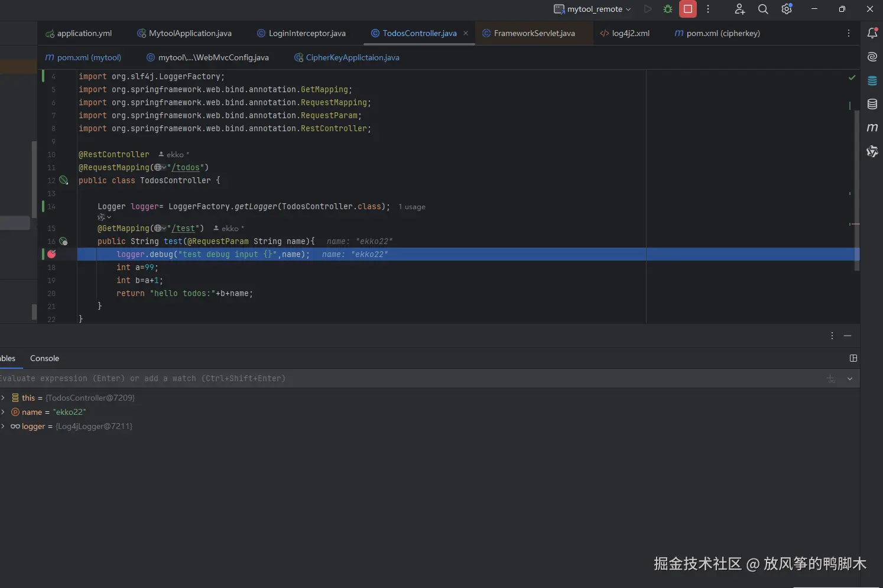The image size is (883, 588).
Task: Open the debug tool window options menu
Action: click(x=832, y=336)
